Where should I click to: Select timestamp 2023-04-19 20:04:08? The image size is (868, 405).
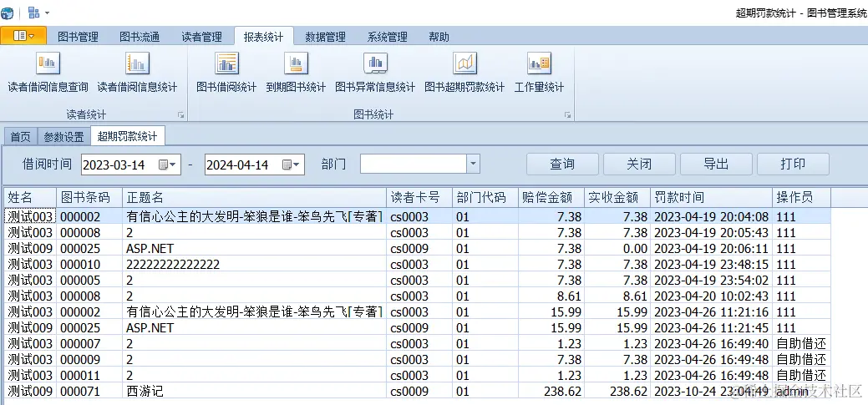tap(711, 217)
